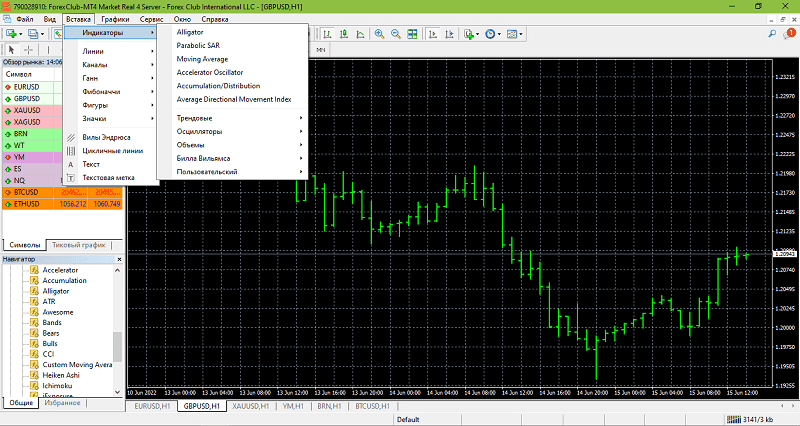This screenshot has height=426, width=800.
Task: Choose Average Directional Movement Index
Action: point(233,99)
